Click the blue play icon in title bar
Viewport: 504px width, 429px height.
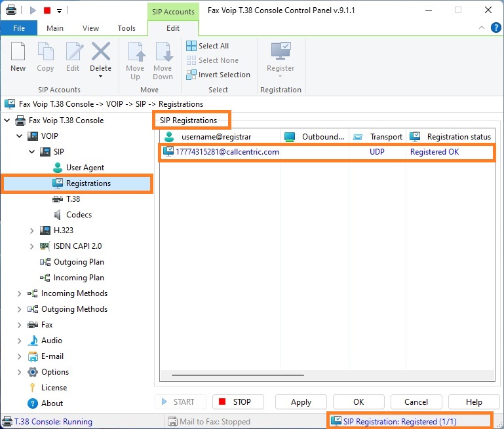(x=33, y=10)
